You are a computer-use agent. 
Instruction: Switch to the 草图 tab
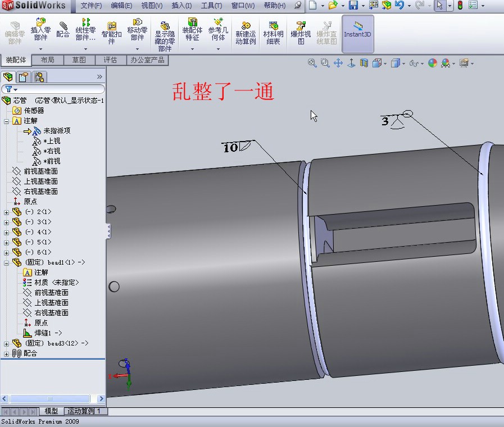(79, 60)
